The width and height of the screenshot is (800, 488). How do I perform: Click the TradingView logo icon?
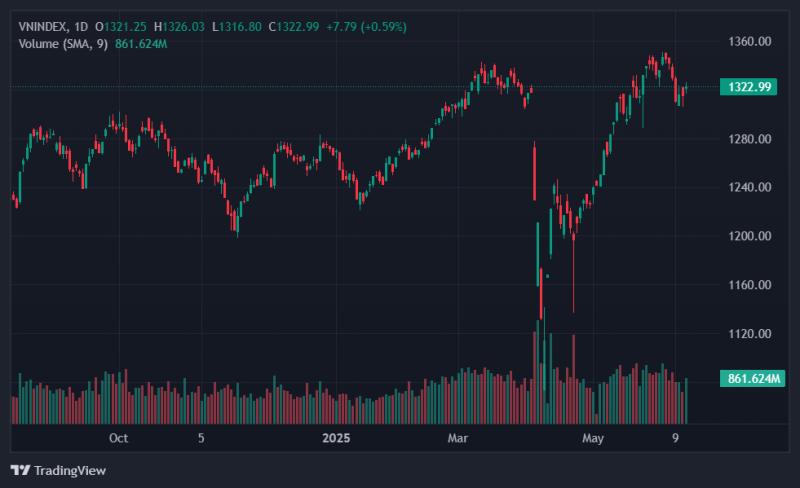20,470
